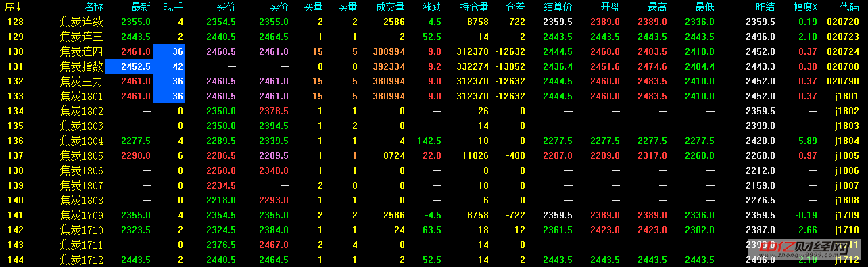Open the 焦炭1709 contract

[x=82, y=215]
